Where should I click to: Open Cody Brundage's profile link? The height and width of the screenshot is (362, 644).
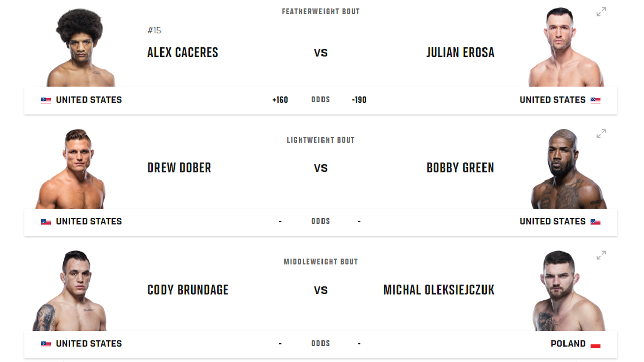click(x=188, y=290)
